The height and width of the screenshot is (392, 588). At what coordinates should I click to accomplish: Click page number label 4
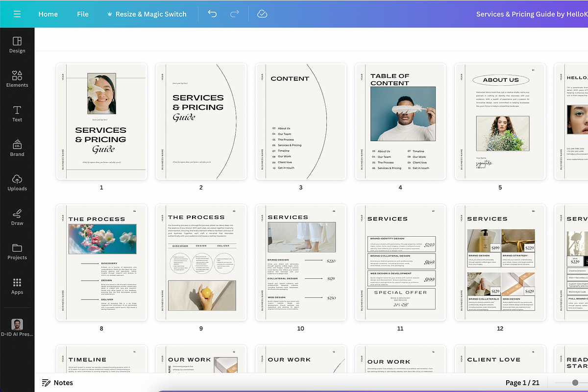click(400, 187)
